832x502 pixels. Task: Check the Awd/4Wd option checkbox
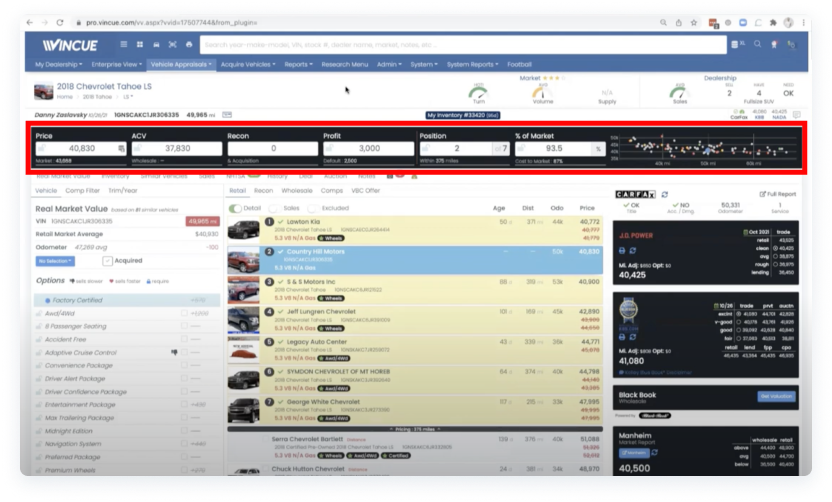click(184, 313)
